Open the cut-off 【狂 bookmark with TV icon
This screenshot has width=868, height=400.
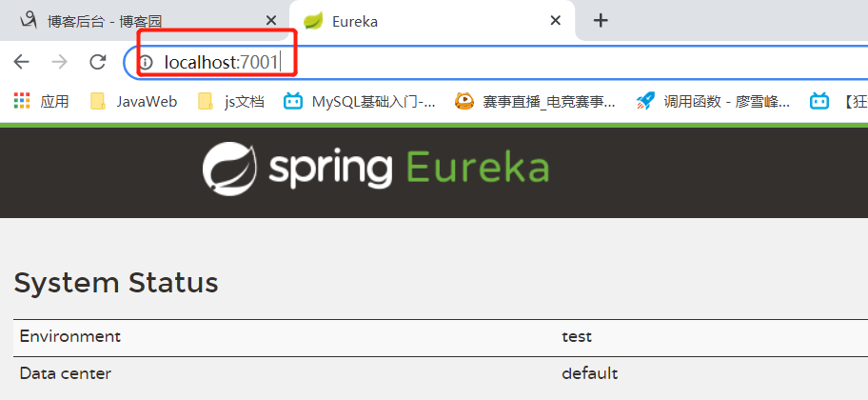click(838, 101)
